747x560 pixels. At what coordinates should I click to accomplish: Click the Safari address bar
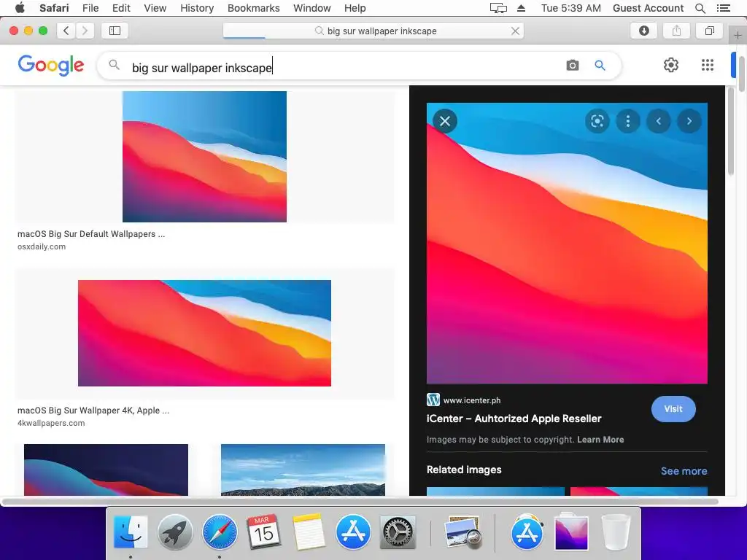pos(373,31)
